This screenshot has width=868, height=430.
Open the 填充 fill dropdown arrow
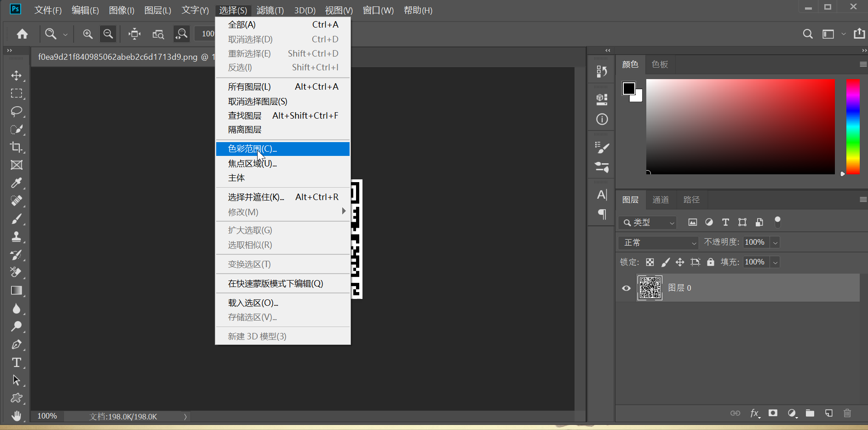tap(776, 262)
